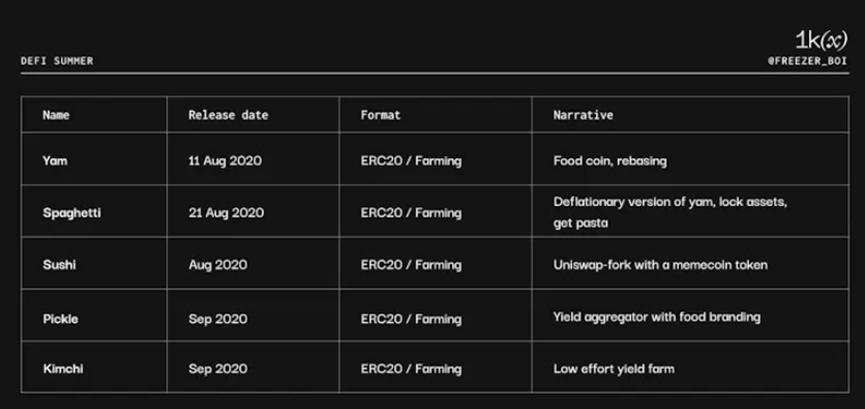The image size is (865, 409).
Task: Select the DEFI SUMMER slide title
Action: tap(57, 61)
